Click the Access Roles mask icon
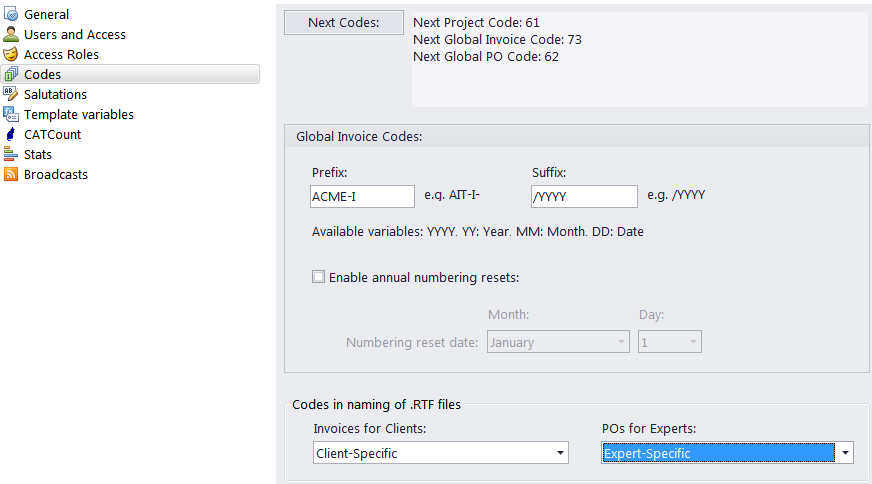The width and height of the screenshot is (872, 484). pos(11,54)
